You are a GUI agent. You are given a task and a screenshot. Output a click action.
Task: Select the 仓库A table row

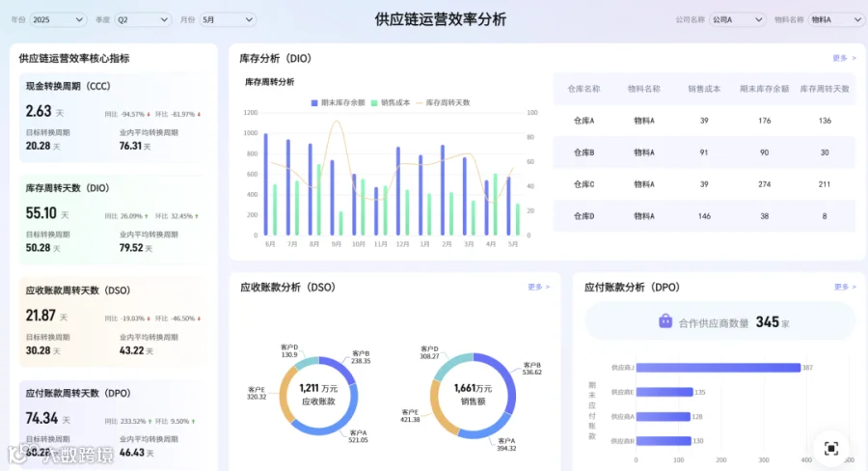(704, 121)
